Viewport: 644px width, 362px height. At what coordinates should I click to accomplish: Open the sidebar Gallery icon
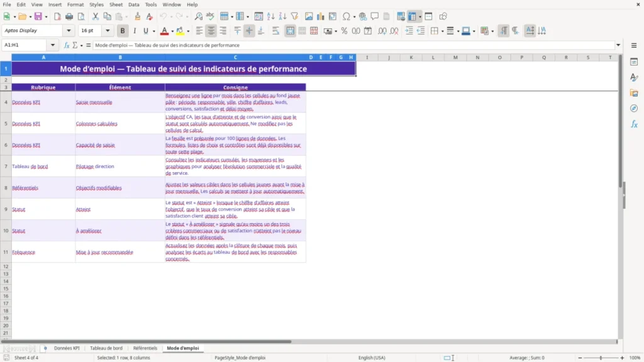[634, 93]
